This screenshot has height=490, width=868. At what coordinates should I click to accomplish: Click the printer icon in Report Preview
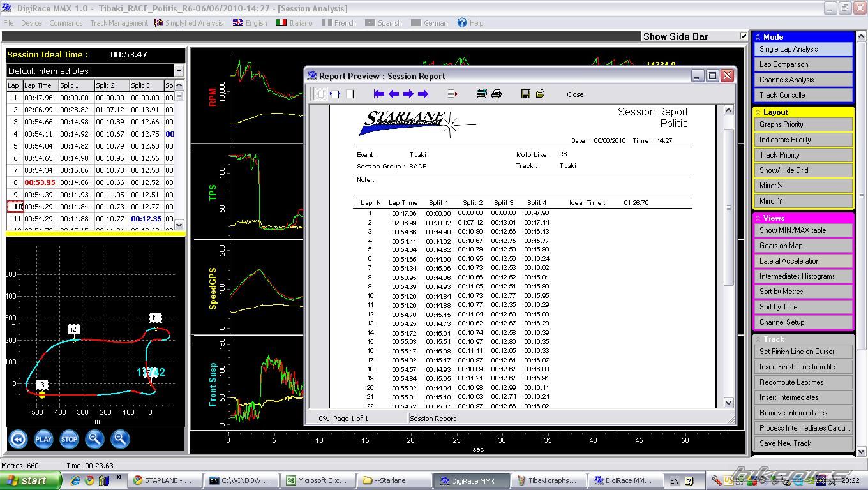497,94
